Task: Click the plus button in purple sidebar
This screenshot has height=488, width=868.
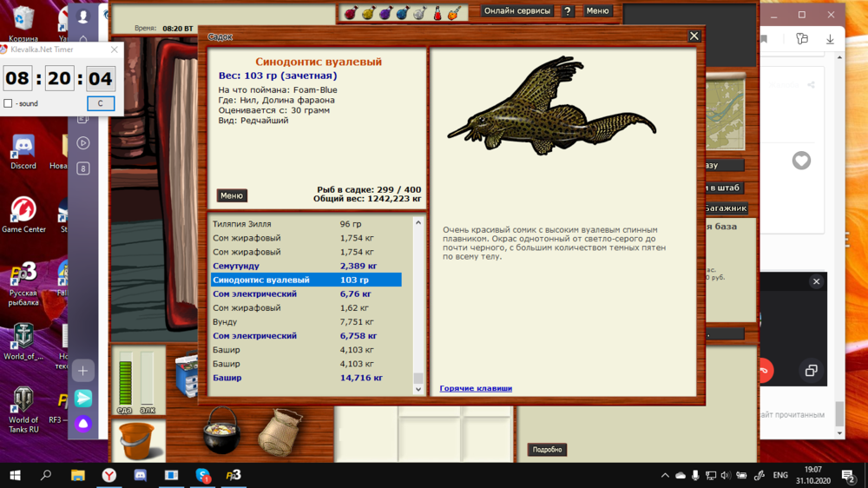Action: click(x=83, y=371)
